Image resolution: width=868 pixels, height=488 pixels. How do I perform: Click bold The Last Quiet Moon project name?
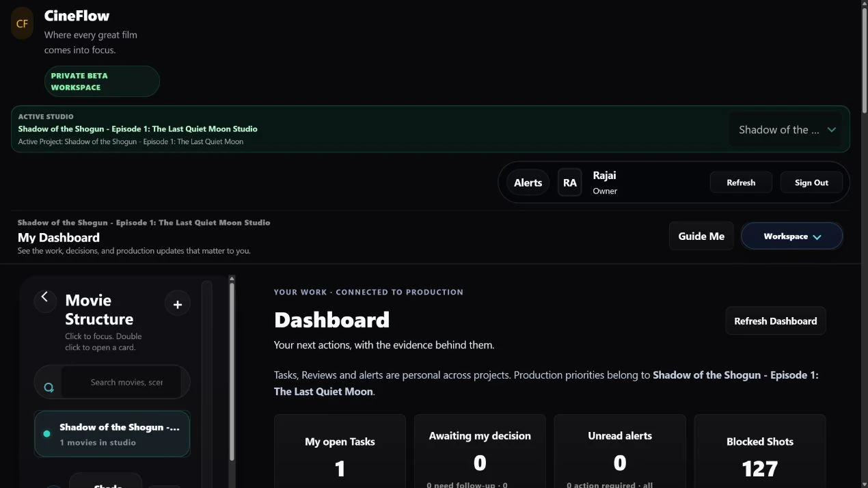(546, 383)
